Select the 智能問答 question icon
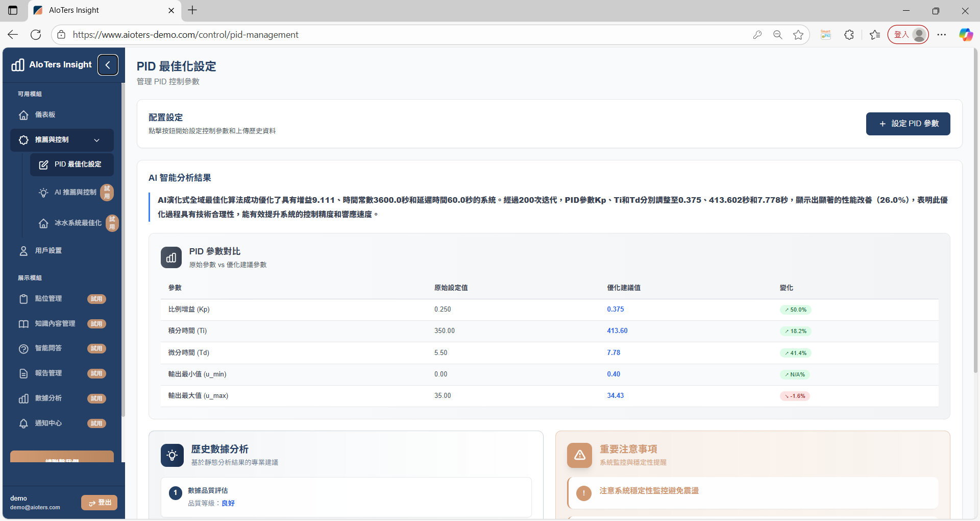 (23, 348)
